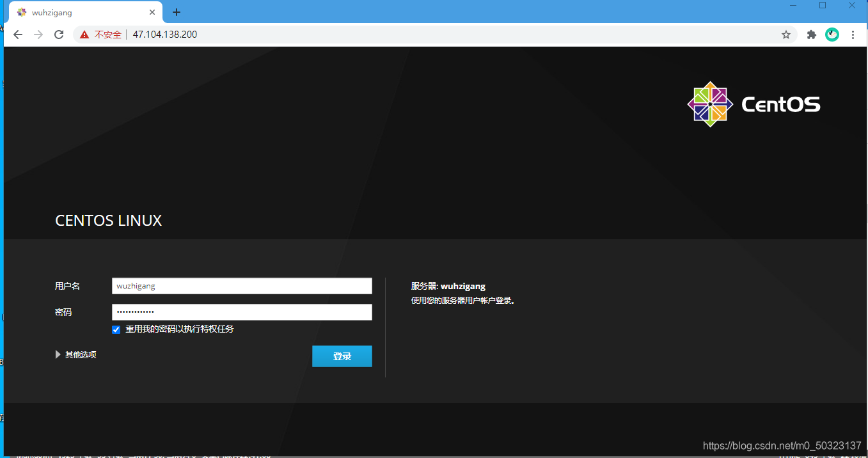Click the browser back arrow
The width and height of the screenshot is (868, 458).
(18, 35)
